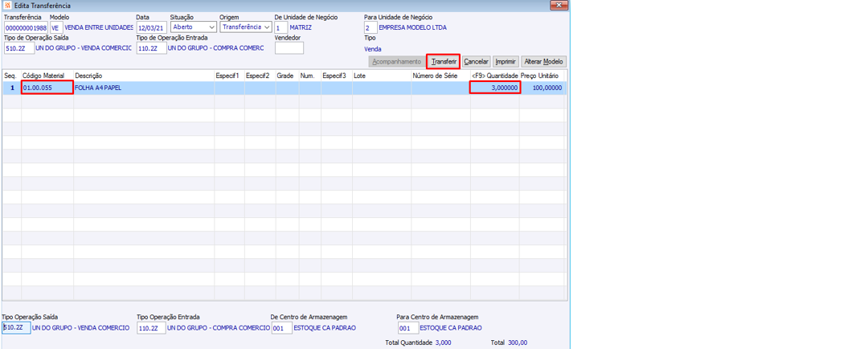Click the De Centro de Armazenagem field
This screenshot has width=868, height=349.
(282, 328)
